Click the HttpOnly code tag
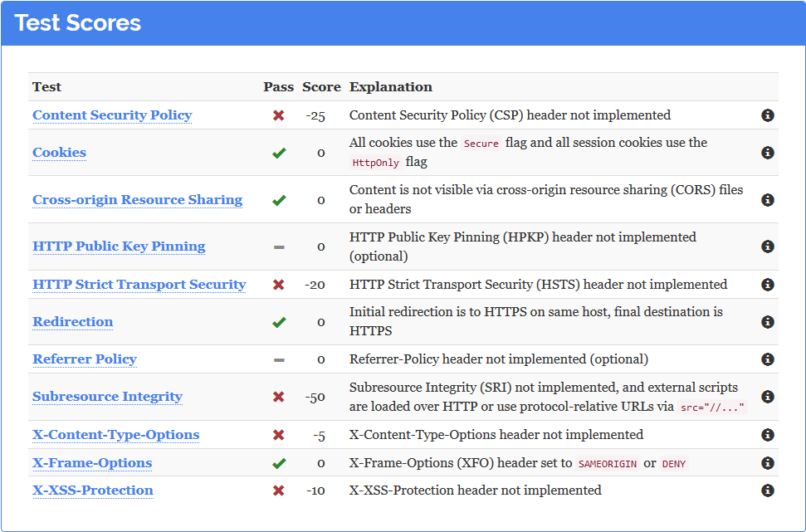This screenshot has height=532, width=806. click(376, 163)
